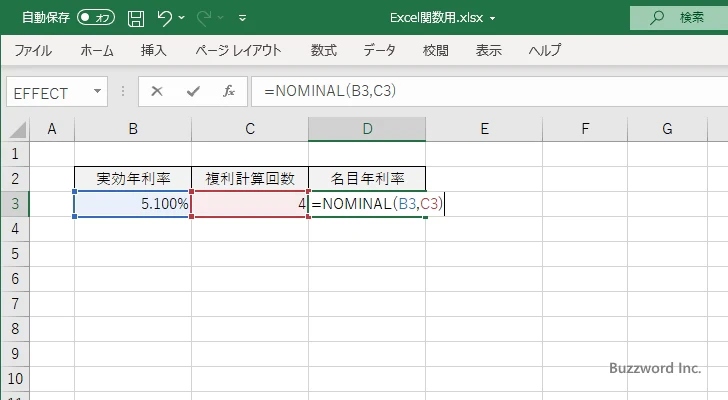This screenshot has height=400, width=728.
Task: Open the Redo history dropdown arrow
Action: (221, 18)
